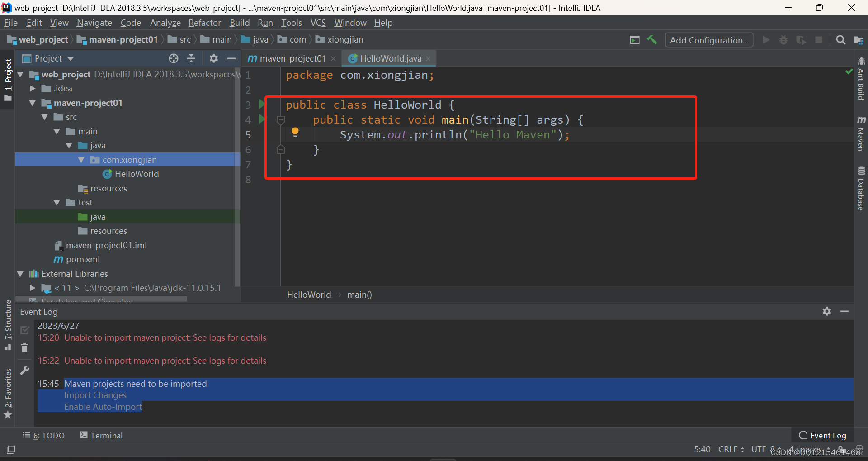Click maven-project01 breadcrumb in navigation bar
This screenshot has width=868, height=461.
tap(118, 39)
